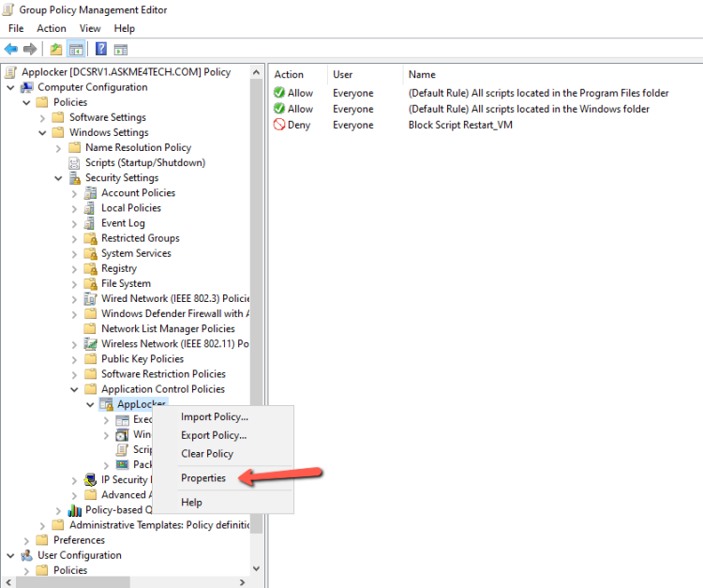
Task: Select the Block Script Restart_VM rule
Action: click(x=473, y=125)
